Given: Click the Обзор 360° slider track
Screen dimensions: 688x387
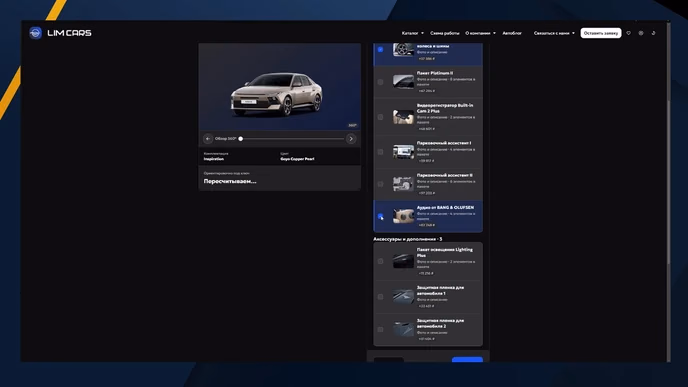Looking at the screenshot, I should click(x=292, y=139).
